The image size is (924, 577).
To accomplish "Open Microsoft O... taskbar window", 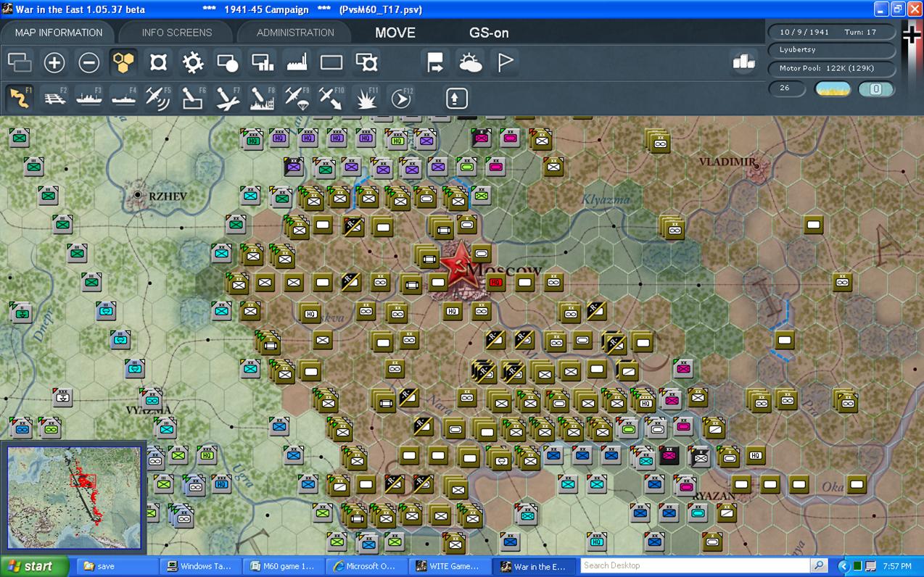I will [368, 566].
